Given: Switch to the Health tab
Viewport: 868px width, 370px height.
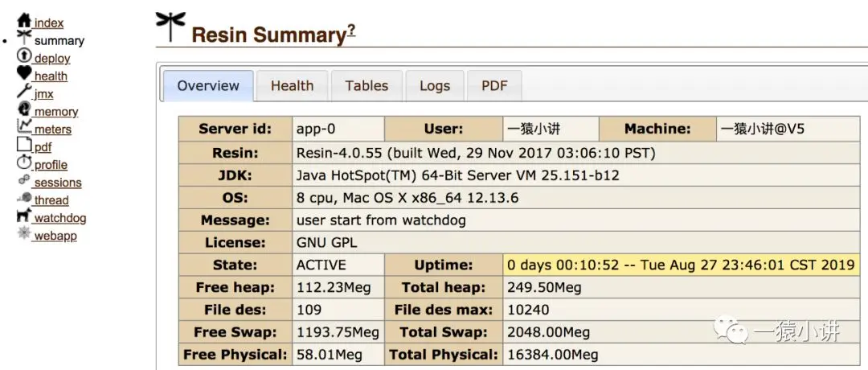Looking at the screenshot, I should point(293,86).
